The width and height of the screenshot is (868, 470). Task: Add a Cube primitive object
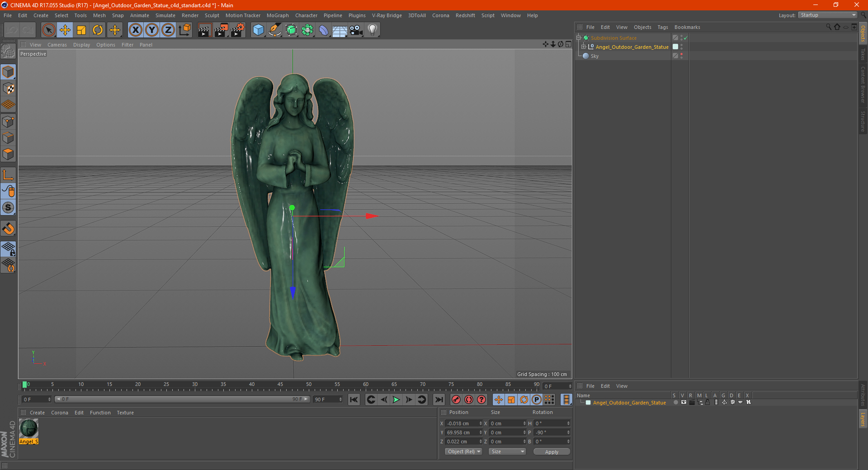pos(259,30)
